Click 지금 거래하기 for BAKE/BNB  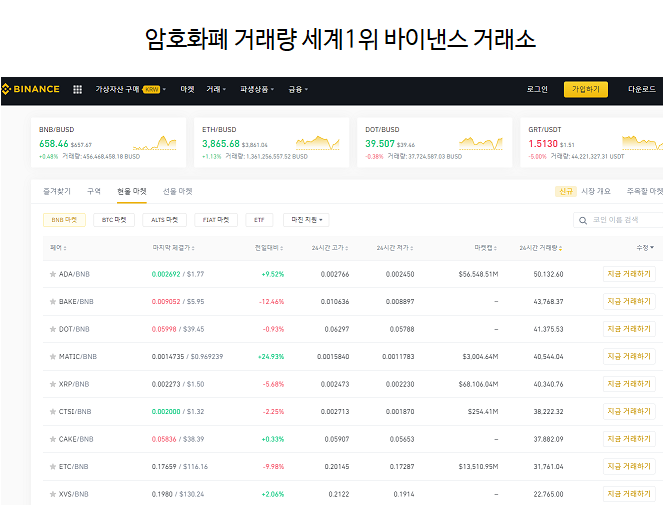tap(629, 302)
